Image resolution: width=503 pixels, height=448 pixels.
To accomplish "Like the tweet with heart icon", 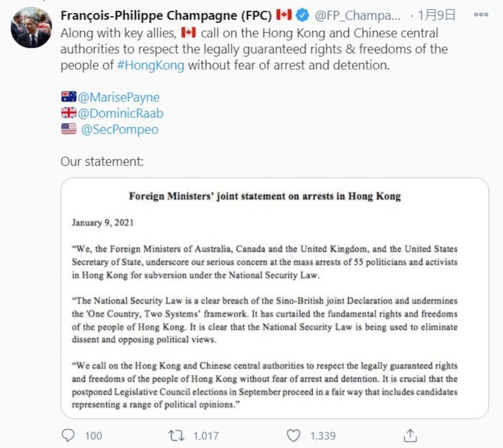I will click(x=294, y=435).
